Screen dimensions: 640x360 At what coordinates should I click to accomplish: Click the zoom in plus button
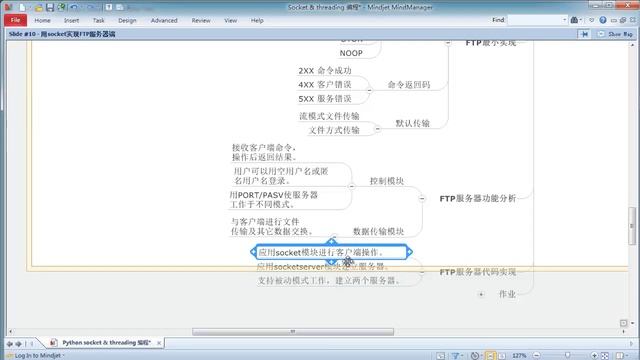coord(594,356)
